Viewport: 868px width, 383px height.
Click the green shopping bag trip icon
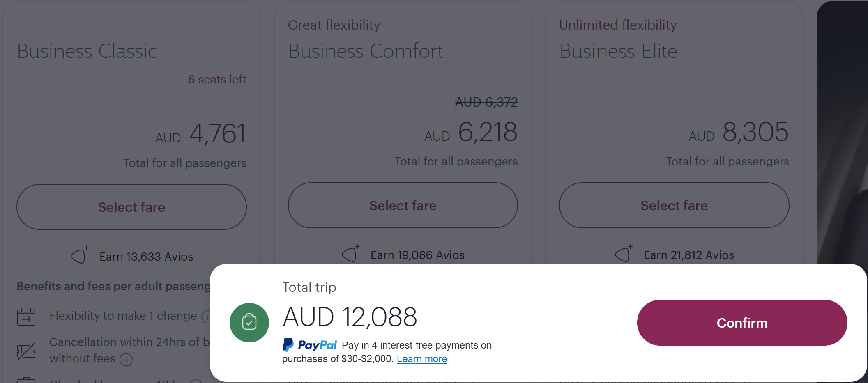coord(249,323)
